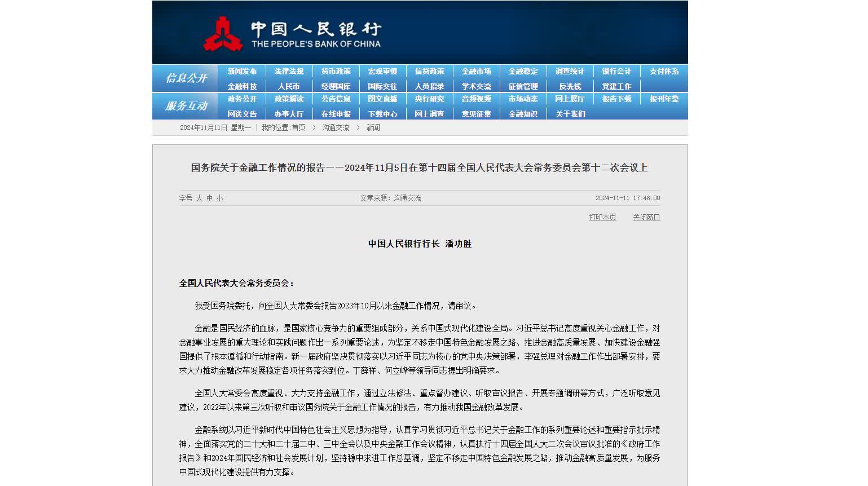Set font size to medium (中)
Image resolution: width=868 pixels, height=486 pixels.
(x=209, y=198)
